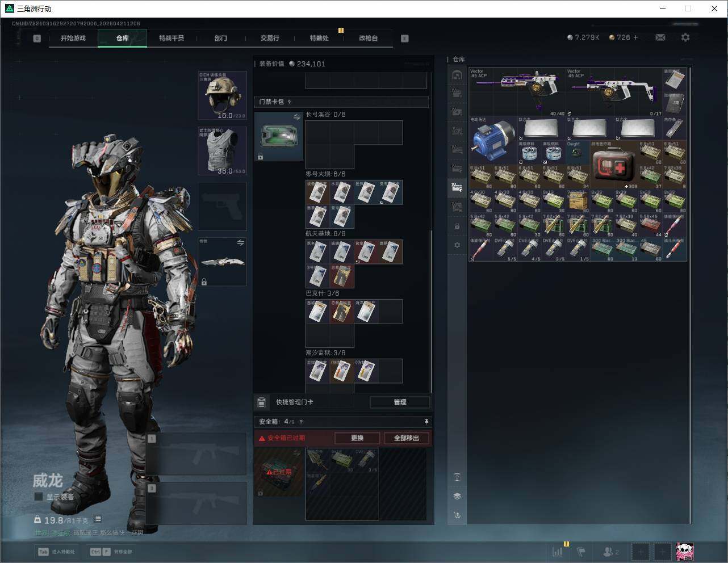The height and width of the screenshot is (563, 728).
Task: Click the quick keycard management icon
Action: 261,402
